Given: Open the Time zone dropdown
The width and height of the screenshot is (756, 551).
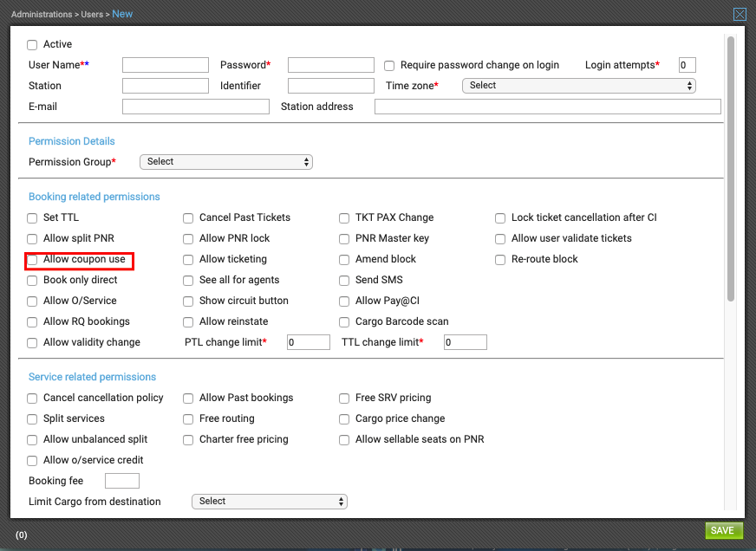Looking at the screenshot, I should (x=578, y=86).
